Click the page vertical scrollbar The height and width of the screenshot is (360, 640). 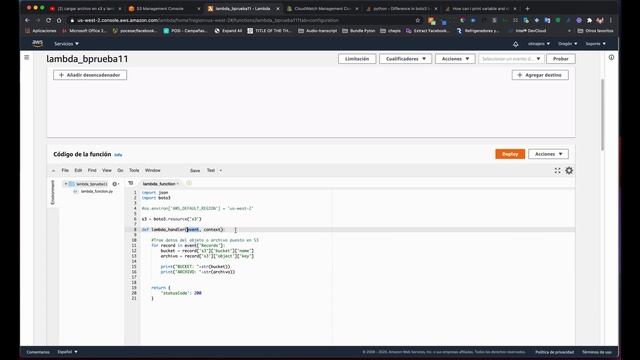tap(602, 115)
